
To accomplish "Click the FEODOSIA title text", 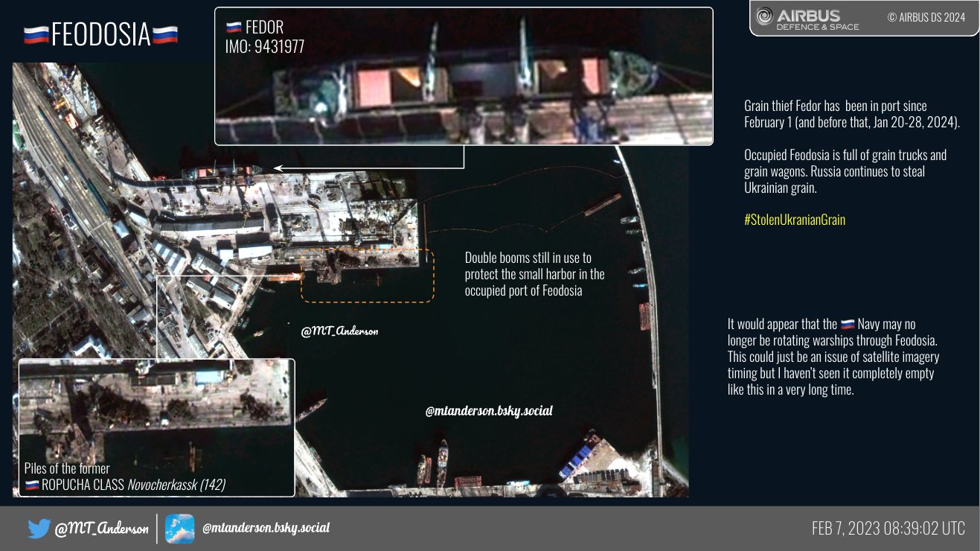I will pyautogui.click(x=100, y=35).
